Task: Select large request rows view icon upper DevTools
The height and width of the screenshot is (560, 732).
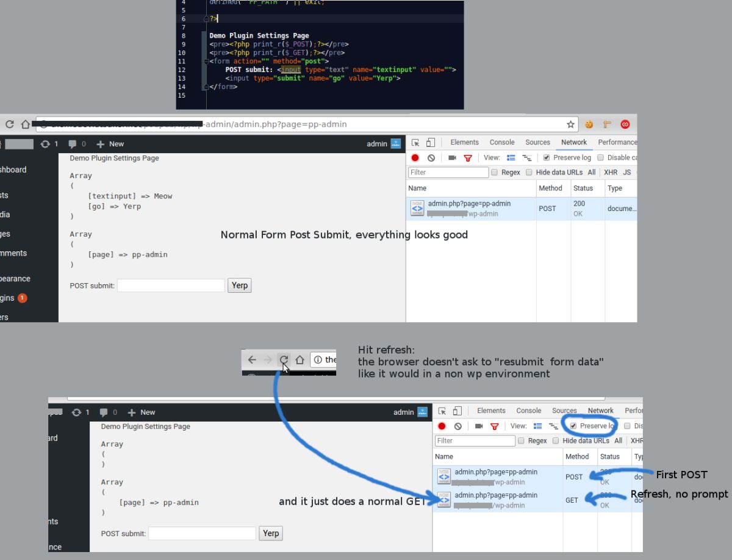Action: (511, 157)
